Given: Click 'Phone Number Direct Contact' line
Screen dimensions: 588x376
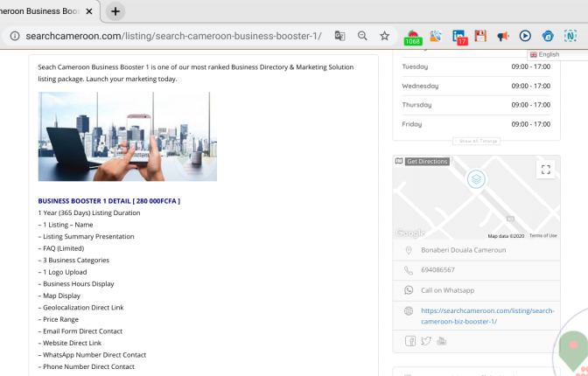Looking at the screenshot, I should [87, 366].
